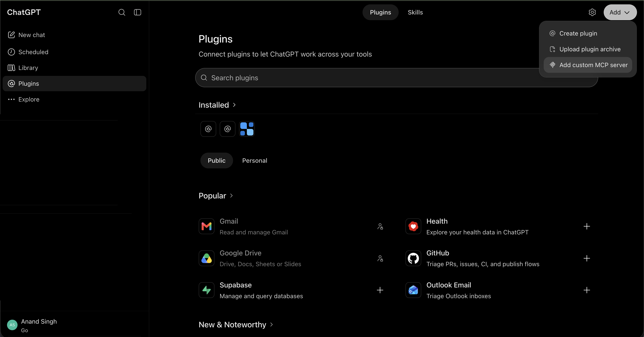Image resolution: width=644 pixels, height=337 pixels.
Task: Open the GitHub plugin title
Action: pyautogui.click(x=437, y=253)
